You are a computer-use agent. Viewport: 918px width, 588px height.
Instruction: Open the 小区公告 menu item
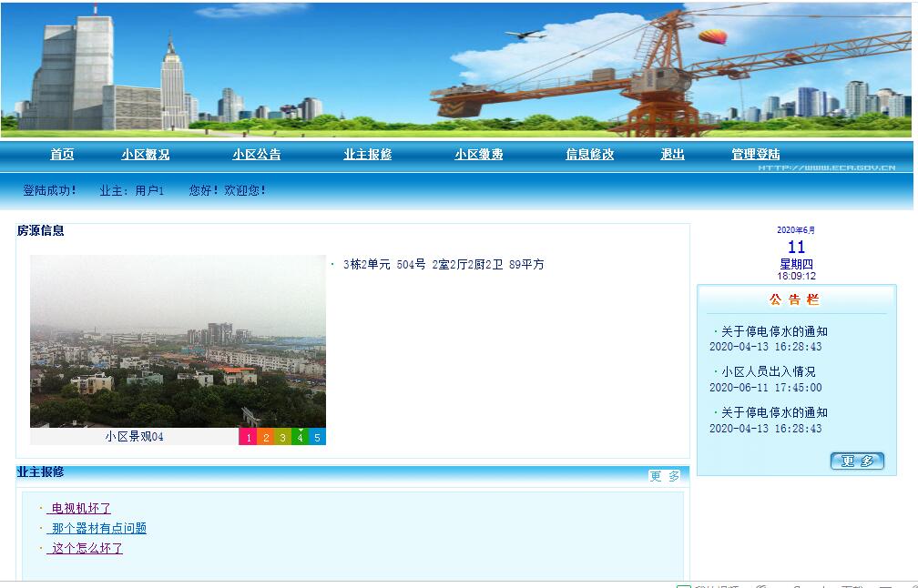257,155
